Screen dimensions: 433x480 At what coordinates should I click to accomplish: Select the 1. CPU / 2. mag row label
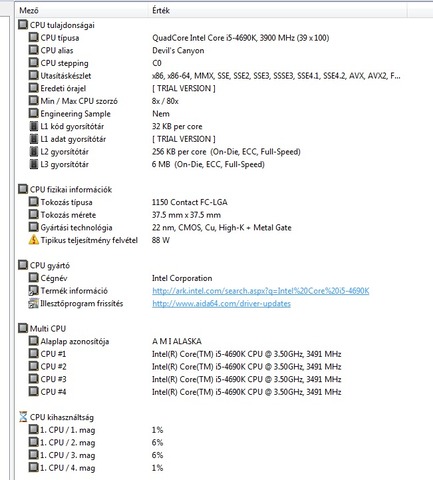(68, 443)
